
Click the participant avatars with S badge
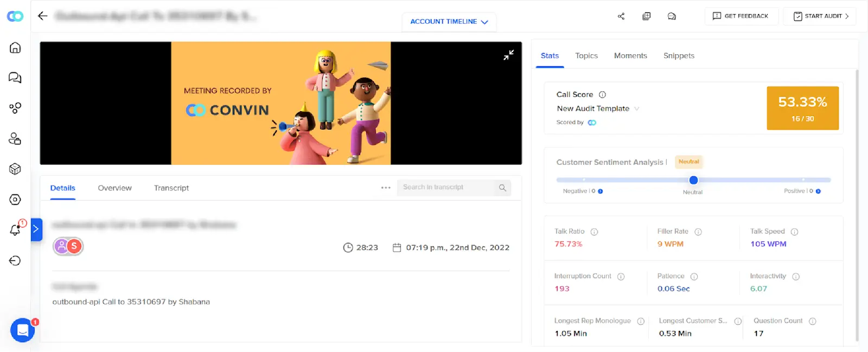68,247
